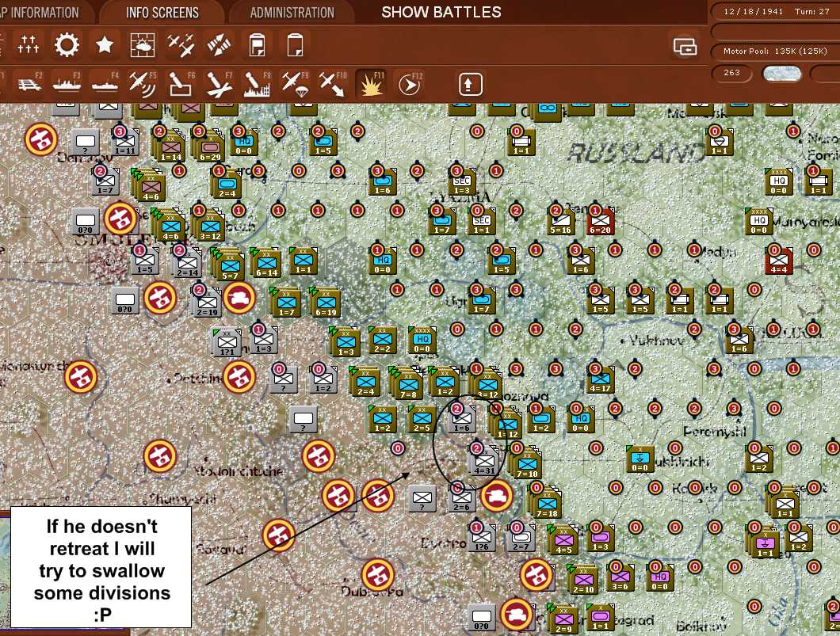Toggle air transport mode F9
Image resolution: width=840 pixels, height=636 pixels.
pos(295,83)
